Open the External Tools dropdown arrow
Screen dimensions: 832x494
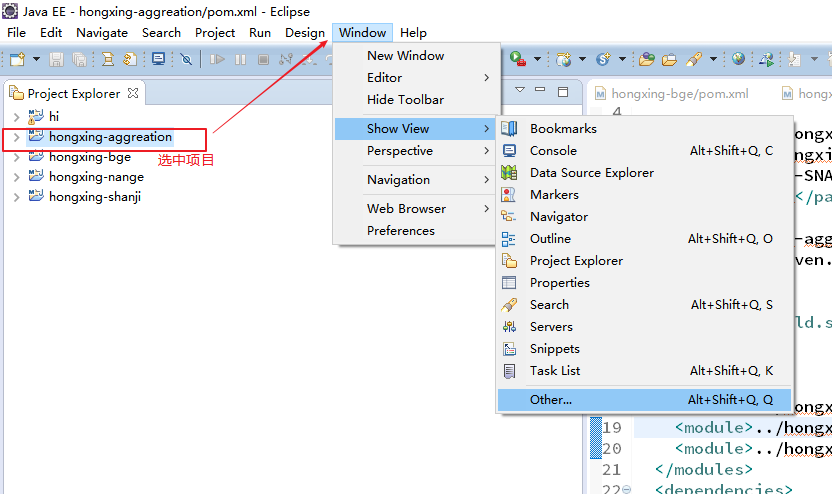pos(537,59)
